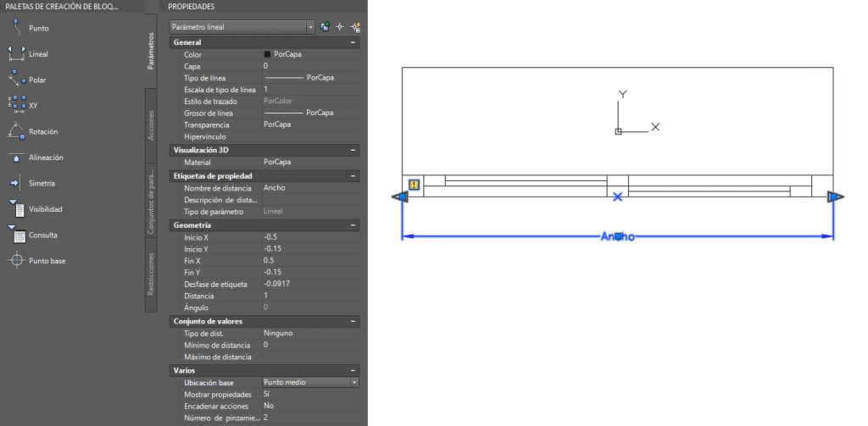Click the right blue arrow grip of Ancho parameter
This screenshot has height=426, width=868.
click(836, 196)
